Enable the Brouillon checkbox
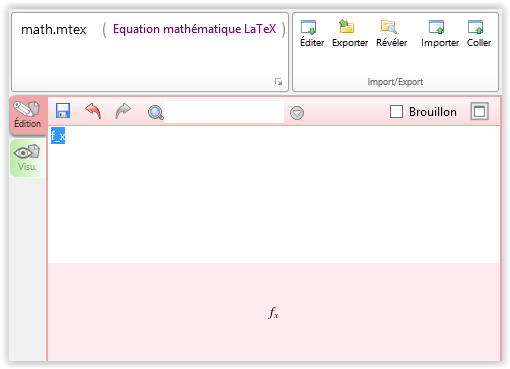Screen dimensions: 510x369 pyautogui.click(x=396, y=112)
